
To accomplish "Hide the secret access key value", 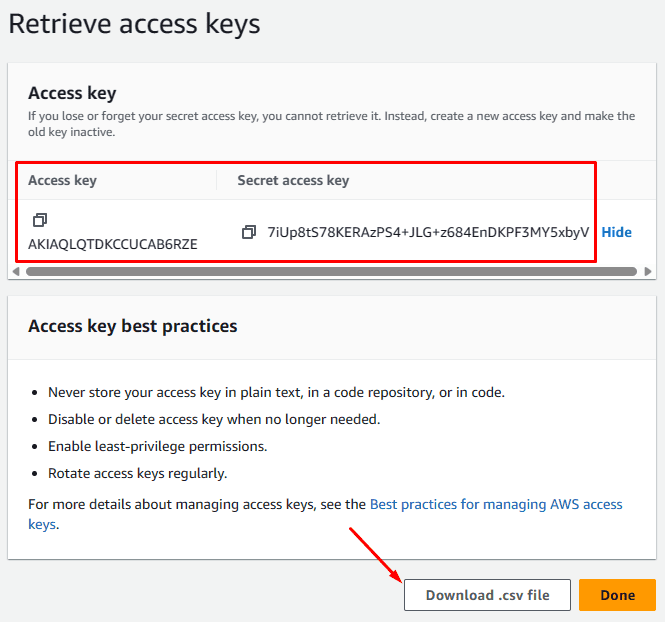I will pyautogui.click(x=616, y=232).
